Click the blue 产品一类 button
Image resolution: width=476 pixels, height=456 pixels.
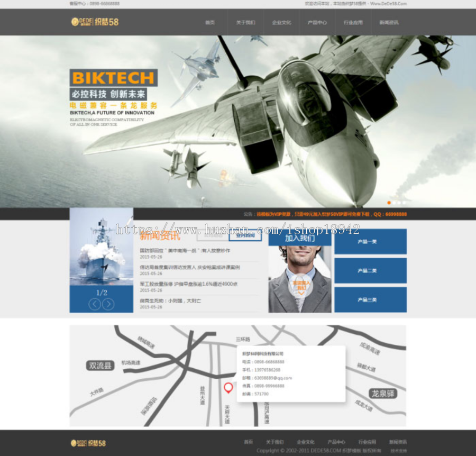[370, 242]
